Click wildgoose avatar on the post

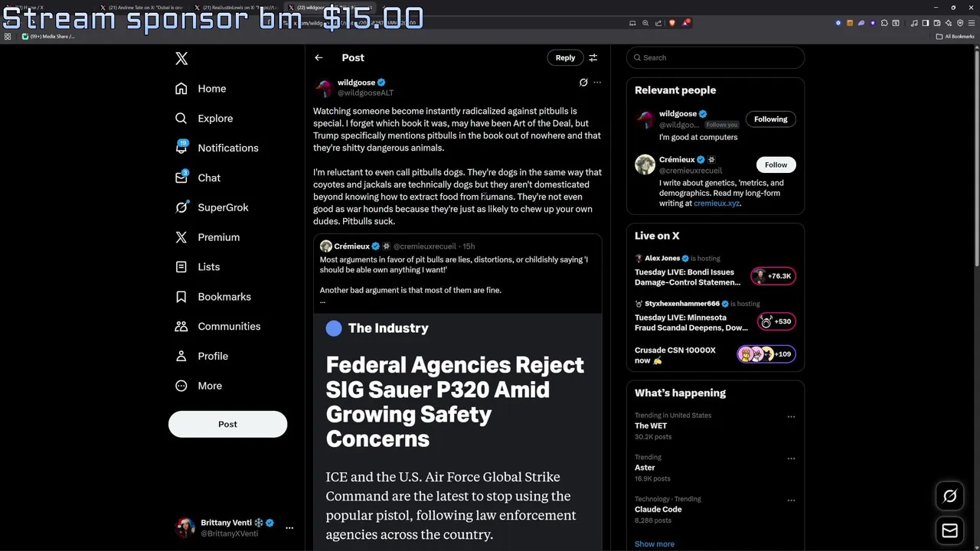(x=324, y=87)
